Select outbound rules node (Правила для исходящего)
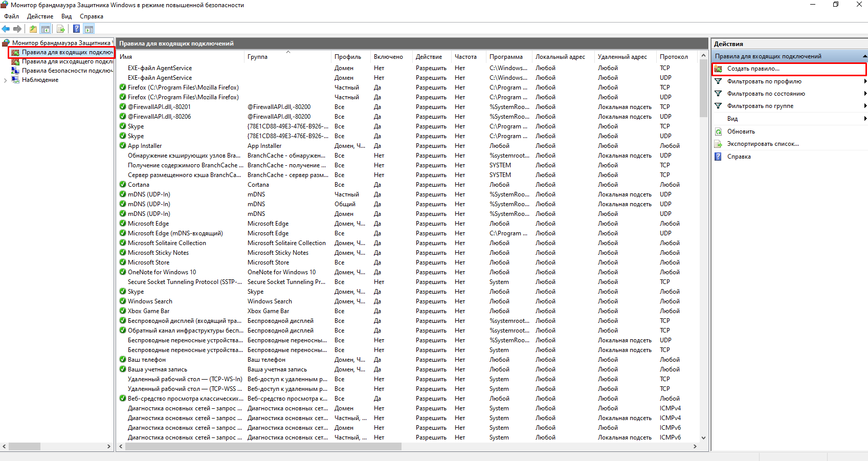The image size is (868, 461). (x=67, y=61)
